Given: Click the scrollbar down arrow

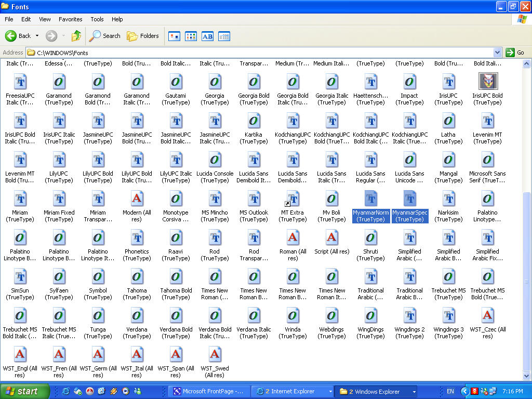Looking at the screenshot, I should [527, 376].
